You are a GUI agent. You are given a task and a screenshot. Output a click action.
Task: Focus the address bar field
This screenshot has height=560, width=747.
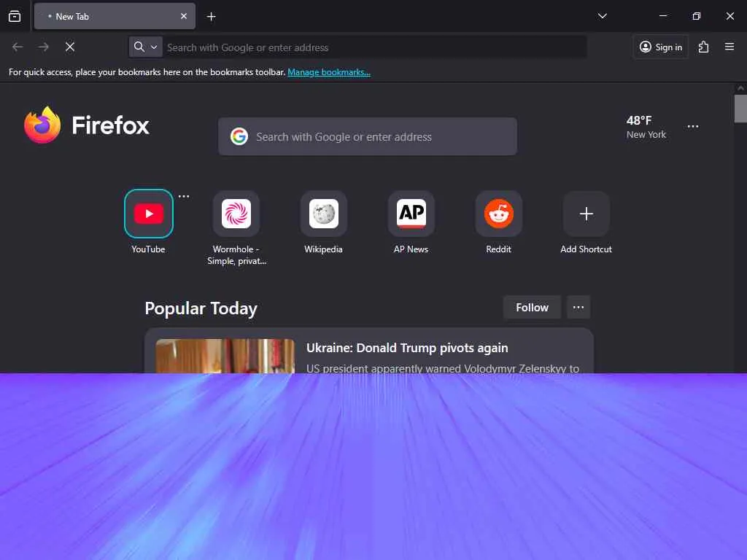374,47
